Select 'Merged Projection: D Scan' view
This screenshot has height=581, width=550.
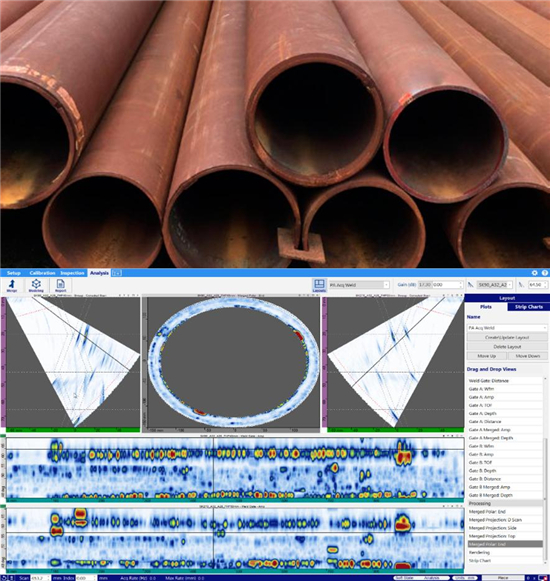[x=505, y=519]
